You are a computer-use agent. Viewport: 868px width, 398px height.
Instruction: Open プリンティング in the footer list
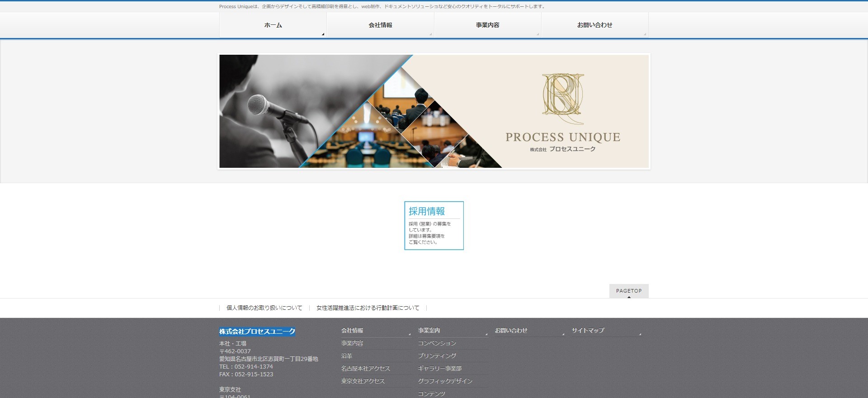[437, 356]
